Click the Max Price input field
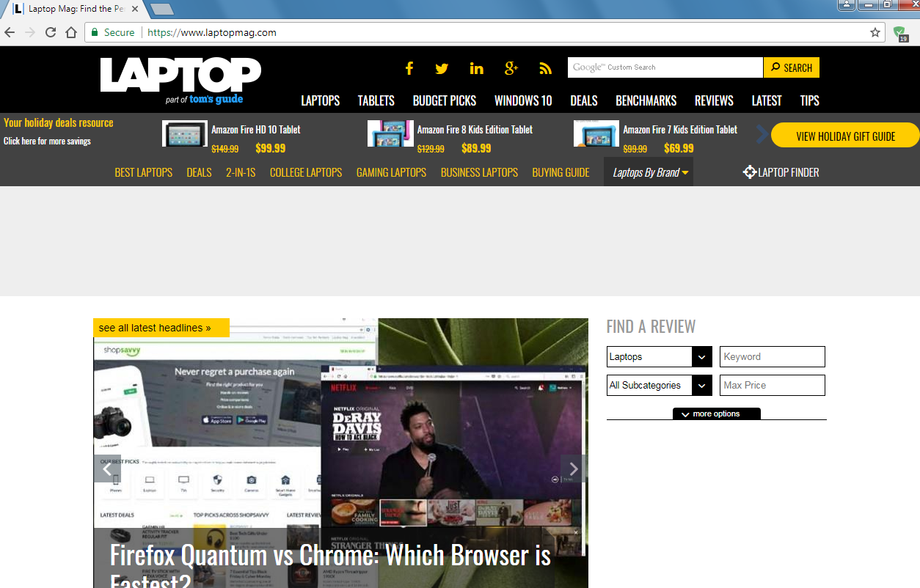This screenshot has height=588, width=920. click(773, 386)
